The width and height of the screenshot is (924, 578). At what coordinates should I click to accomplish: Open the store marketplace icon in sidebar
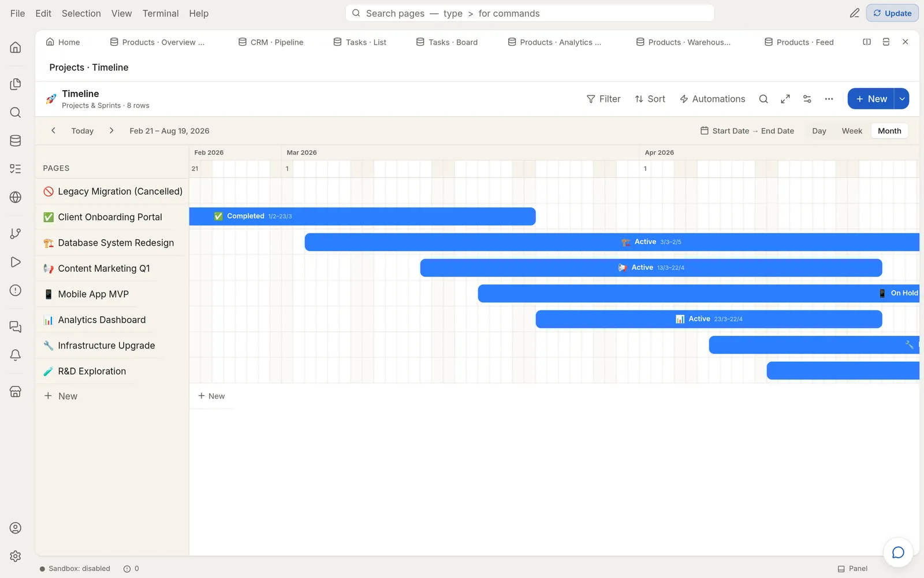pos(16,391)
